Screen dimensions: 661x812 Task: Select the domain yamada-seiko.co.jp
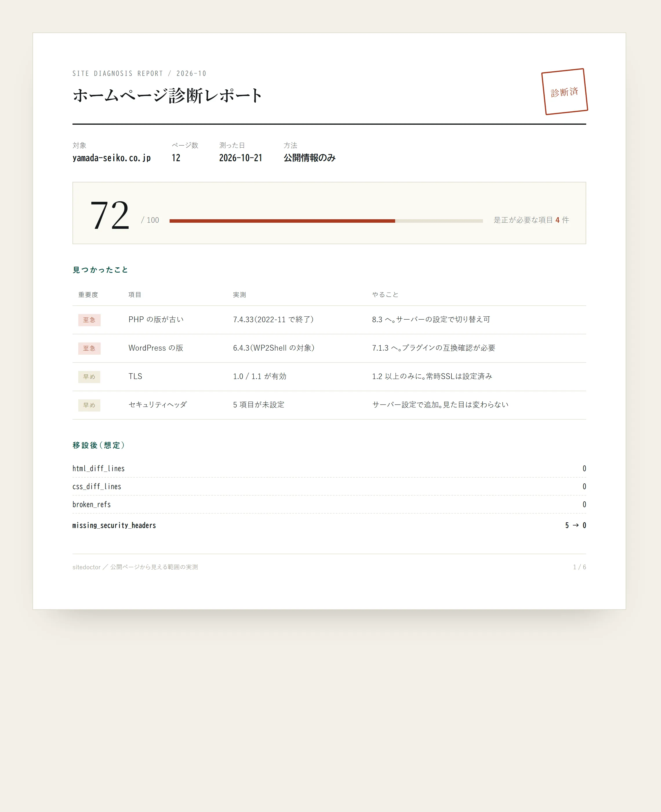coord(112,158)
